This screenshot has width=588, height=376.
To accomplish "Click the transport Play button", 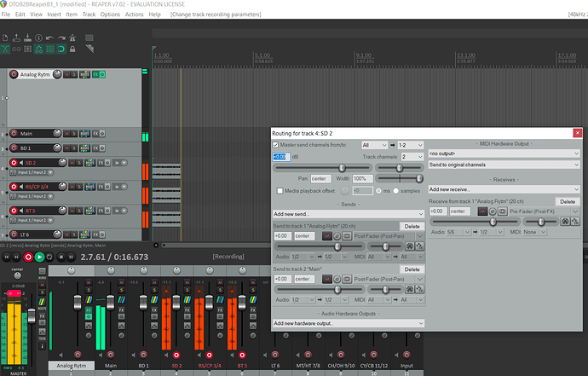I will click(x=39, y=257).
